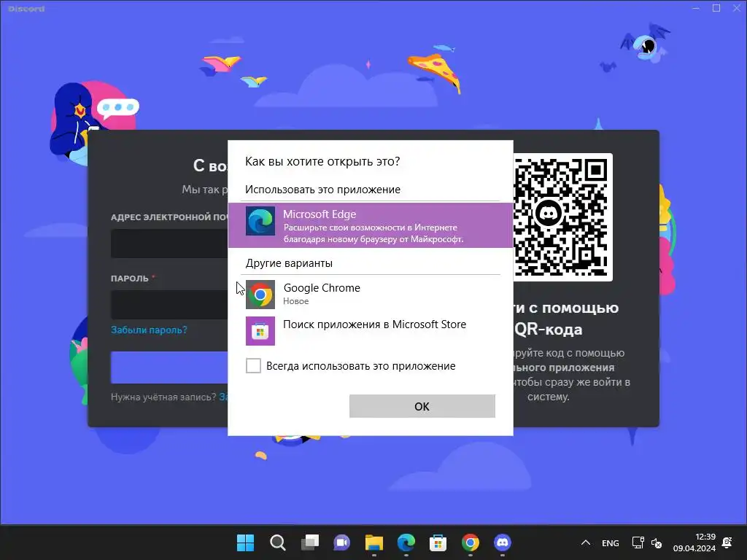Open Microsoft Edge from taskbar
Image resolution: width=747 pixels, height=560 pixels.
[406, 542]
